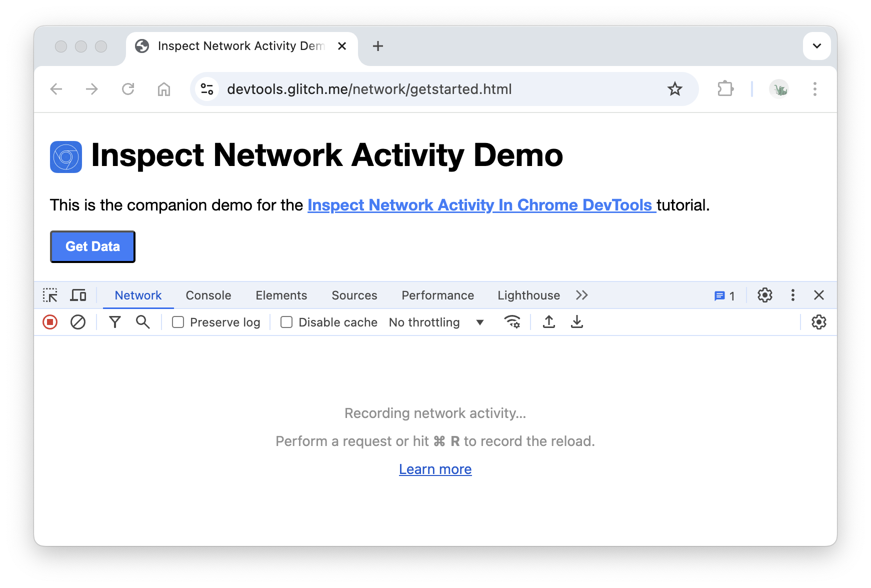Show more DevTools panels chevron
871x588 pixels.
[x=581, y=295]
